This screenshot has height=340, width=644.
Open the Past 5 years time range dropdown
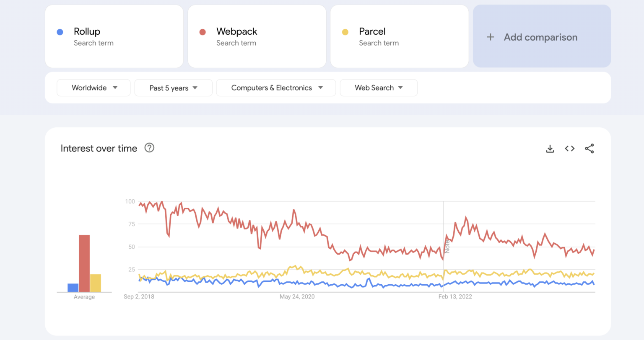(173, 88)
